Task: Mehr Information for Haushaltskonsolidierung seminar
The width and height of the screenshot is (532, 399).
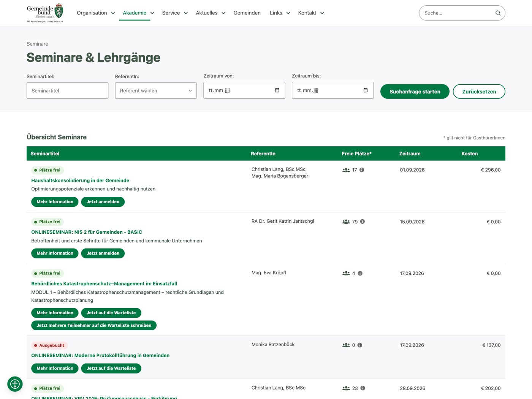Action: pyautogui.click(x=55, y=202)
